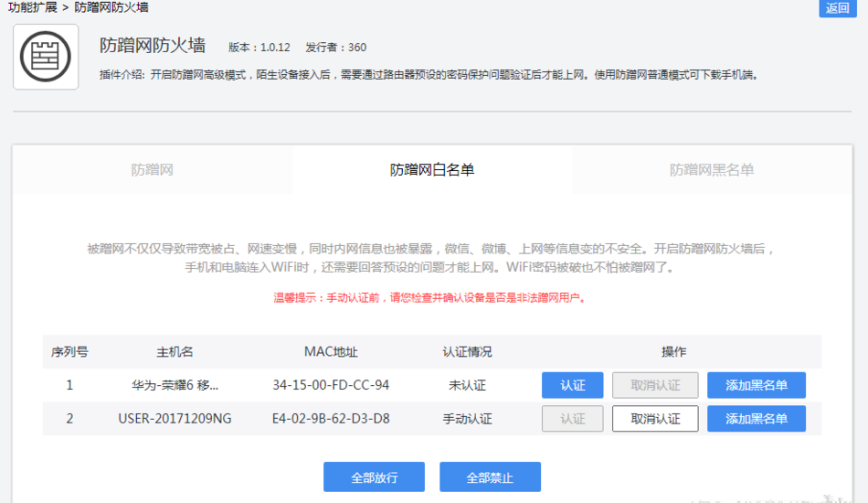Click serial number 1 in the table

69,385
